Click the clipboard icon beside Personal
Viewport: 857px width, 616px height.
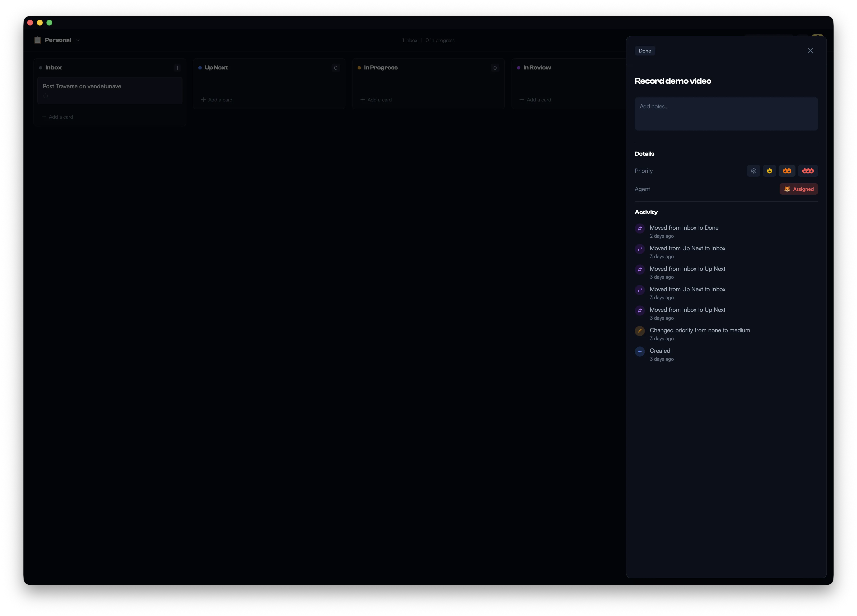37,40
